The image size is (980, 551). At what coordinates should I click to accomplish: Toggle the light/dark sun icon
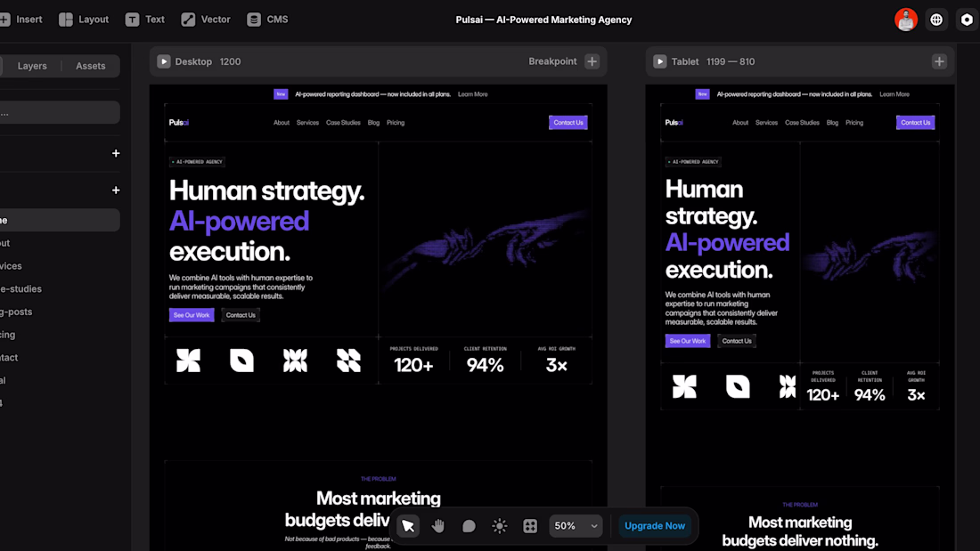click(x=500, y=526)
